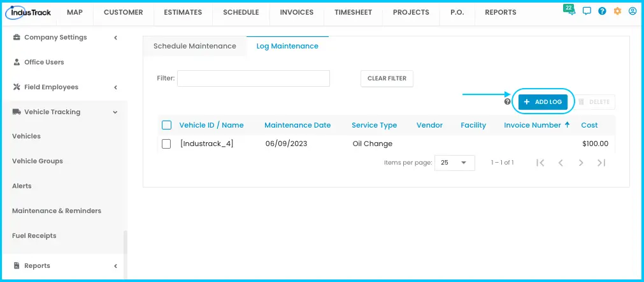This screenshot has width=644, height=282.
Task: Click into the Filter text field
Action: pyautogui.click(x=254, y=78)
